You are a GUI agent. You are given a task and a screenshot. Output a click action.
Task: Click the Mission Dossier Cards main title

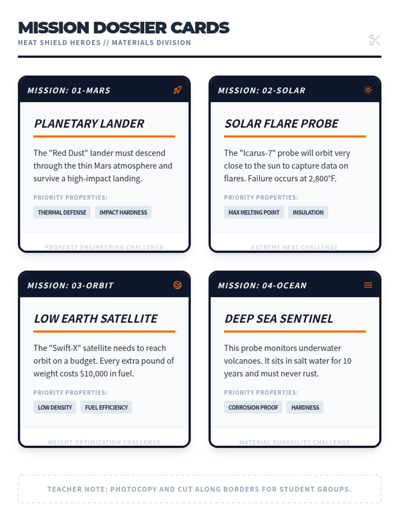click(124, 28)
